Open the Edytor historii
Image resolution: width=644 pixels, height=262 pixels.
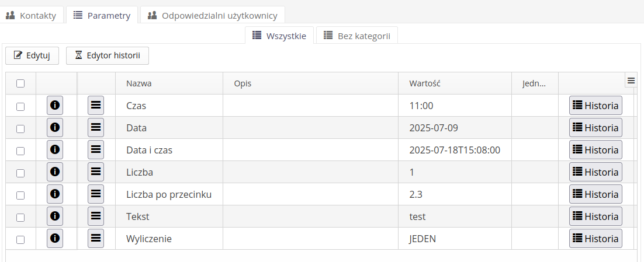click(108, 56)
